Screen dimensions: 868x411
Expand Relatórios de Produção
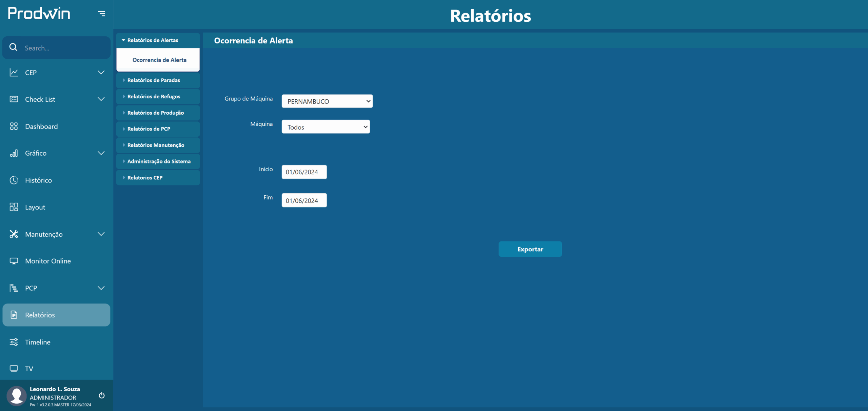pyautogui.click(x=158, y=113)
